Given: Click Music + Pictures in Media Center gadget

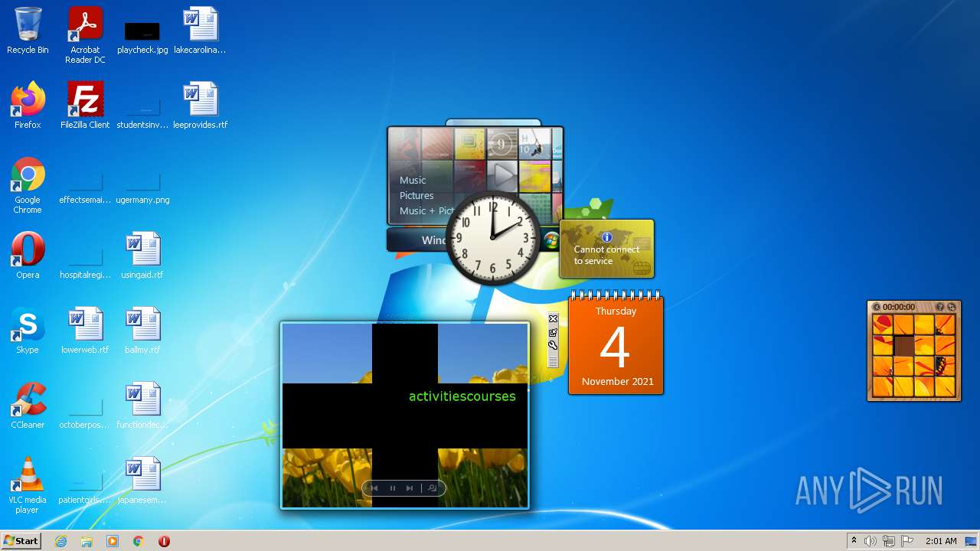Looking at the screenshot, I should (426, 210).
